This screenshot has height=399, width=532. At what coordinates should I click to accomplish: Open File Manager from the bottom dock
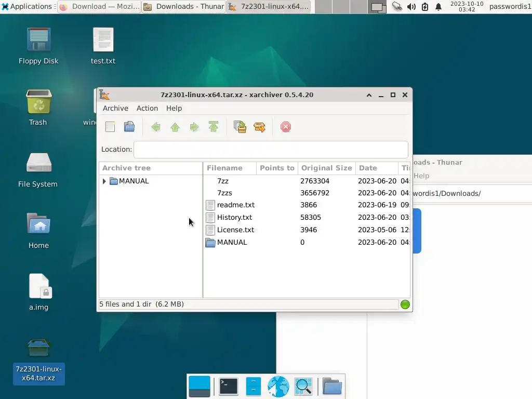[253, 387]
